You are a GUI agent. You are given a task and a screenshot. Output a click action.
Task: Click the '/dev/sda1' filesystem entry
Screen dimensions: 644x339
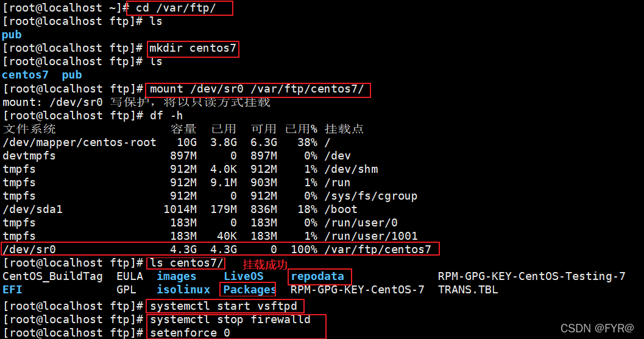pos(32,209)
